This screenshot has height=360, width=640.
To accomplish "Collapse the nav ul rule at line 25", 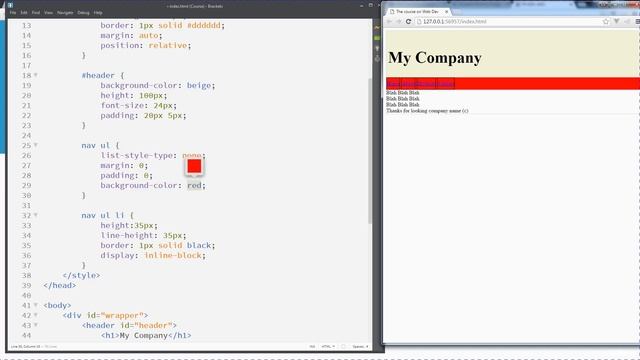I will point(36,145).
